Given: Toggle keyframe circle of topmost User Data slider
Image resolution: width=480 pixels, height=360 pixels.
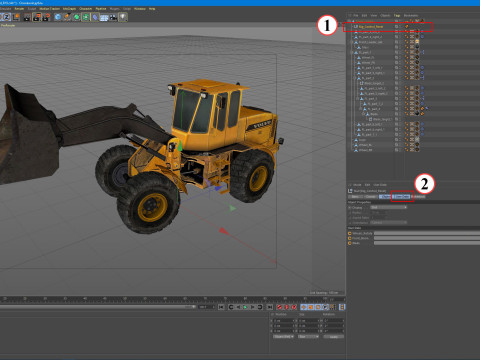Looking at the screenshot, I should click(350, 233).
